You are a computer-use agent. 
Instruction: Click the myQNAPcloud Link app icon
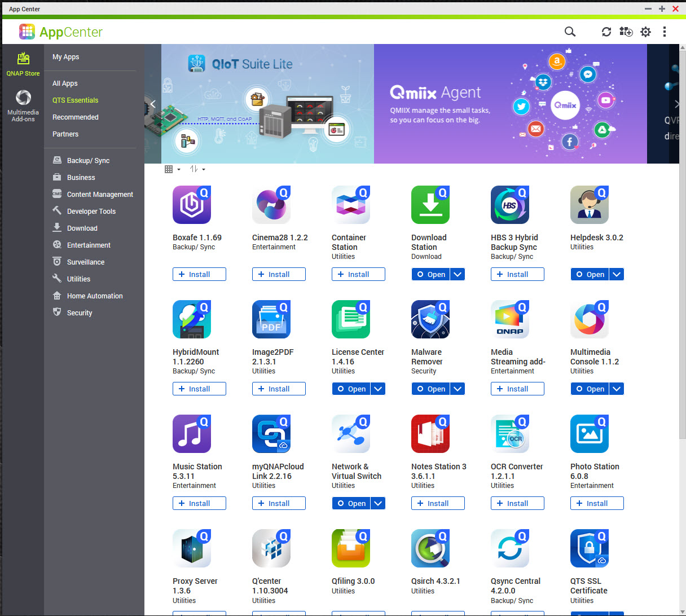coord(271,434)
